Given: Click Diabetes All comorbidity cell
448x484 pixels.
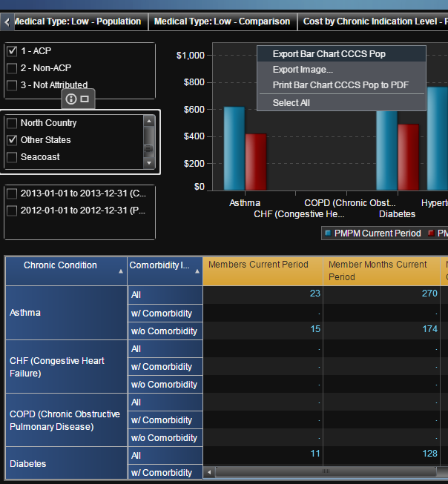Looking at the screenshot, I should pyautogui.click(x=165, y=456).
